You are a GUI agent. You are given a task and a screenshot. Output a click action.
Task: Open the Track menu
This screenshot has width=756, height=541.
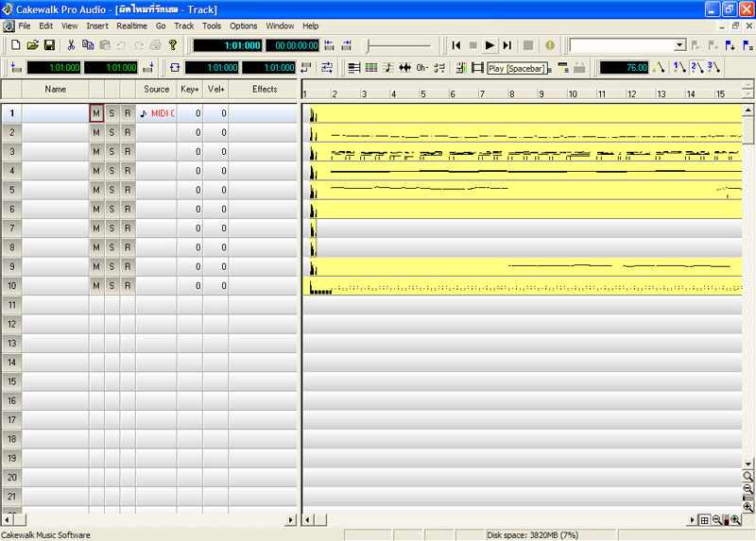[x=183, y=26]
